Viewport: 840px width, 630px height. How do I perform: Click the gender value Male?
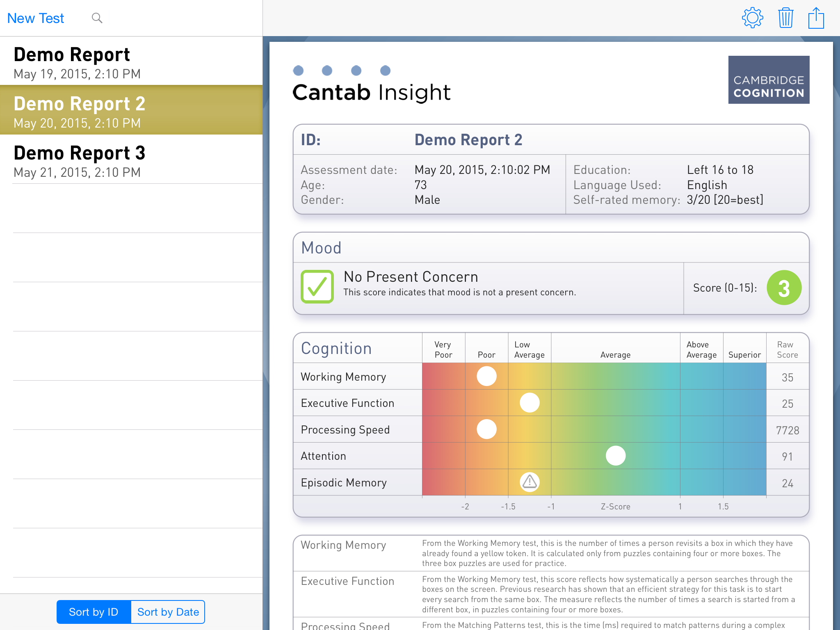[x=427, y=200]
